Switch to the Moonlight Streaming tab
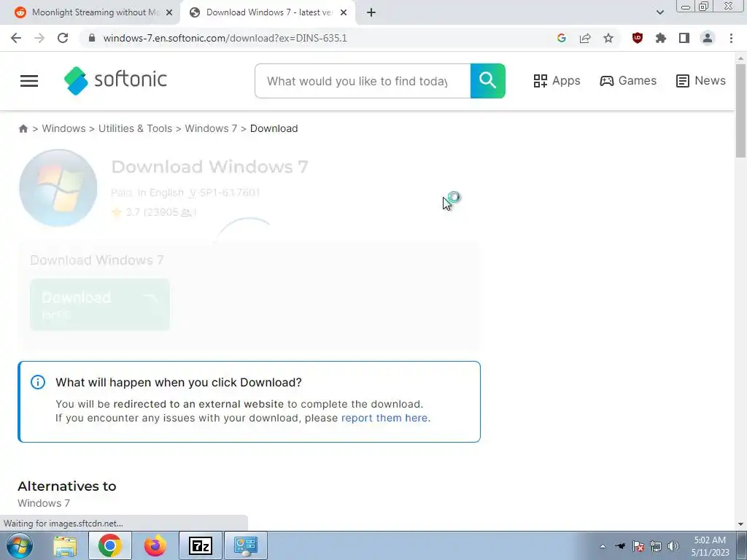 [x=89, y=12]
